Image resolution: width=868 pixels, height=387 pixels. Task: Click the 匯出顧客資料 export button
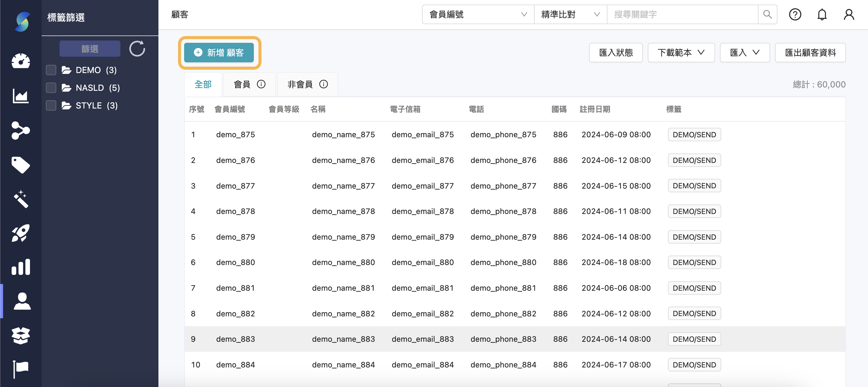(x=811, y=53)
